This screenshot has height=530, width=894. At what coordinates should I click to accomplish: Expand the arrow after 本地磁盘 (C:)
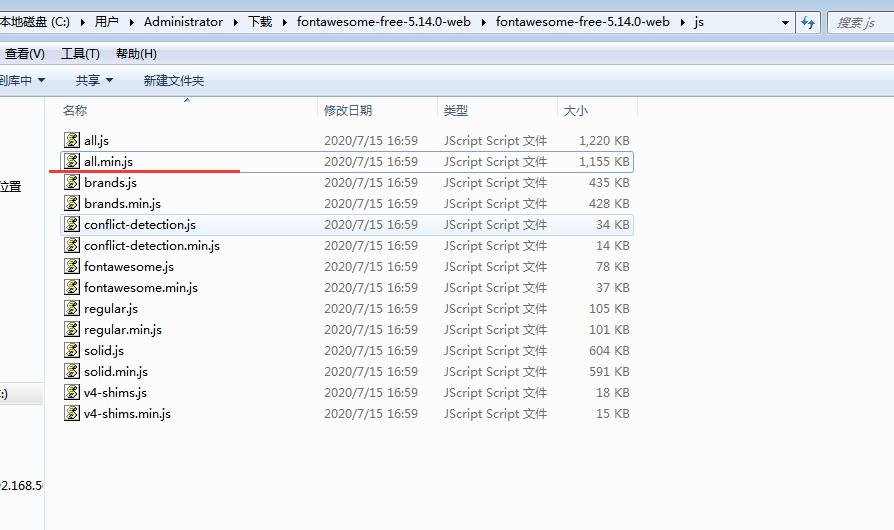tap(82, 22)
